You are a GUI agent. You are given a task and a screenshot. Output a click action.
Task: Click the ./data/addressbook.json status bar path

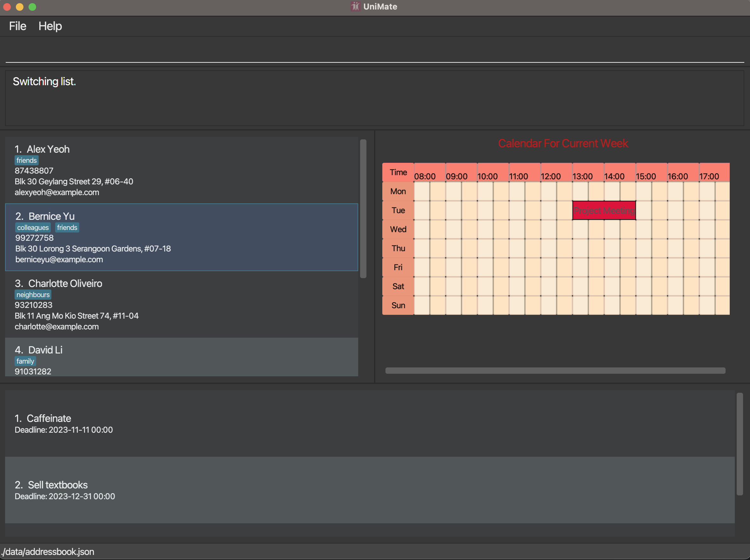pyautogui.click(x=48, y=552)
